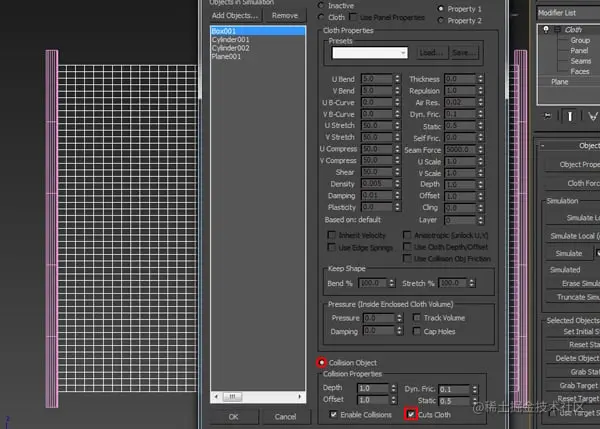Click the collision Static friction field
The height and width of the screenshot is (429, 600).
pos(454,401)
